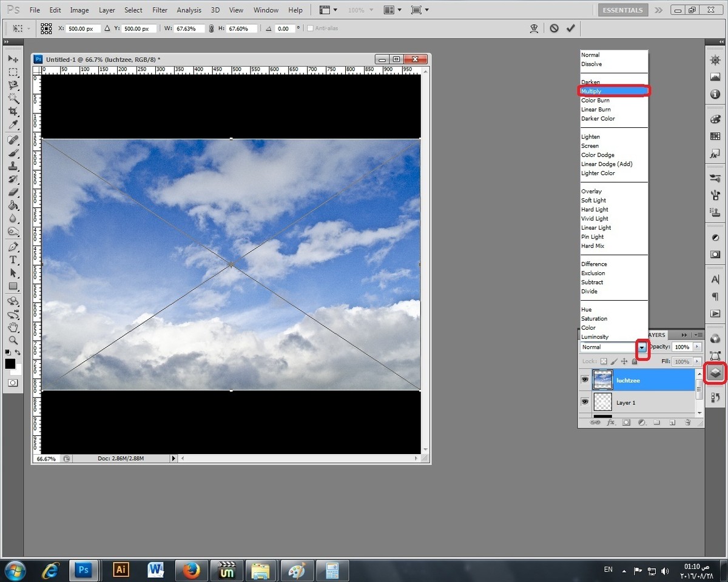This screenshot has width=728, height=582.
Task: Hide the luchtzee layer with eye icon
Action: [x=585, y=380]
